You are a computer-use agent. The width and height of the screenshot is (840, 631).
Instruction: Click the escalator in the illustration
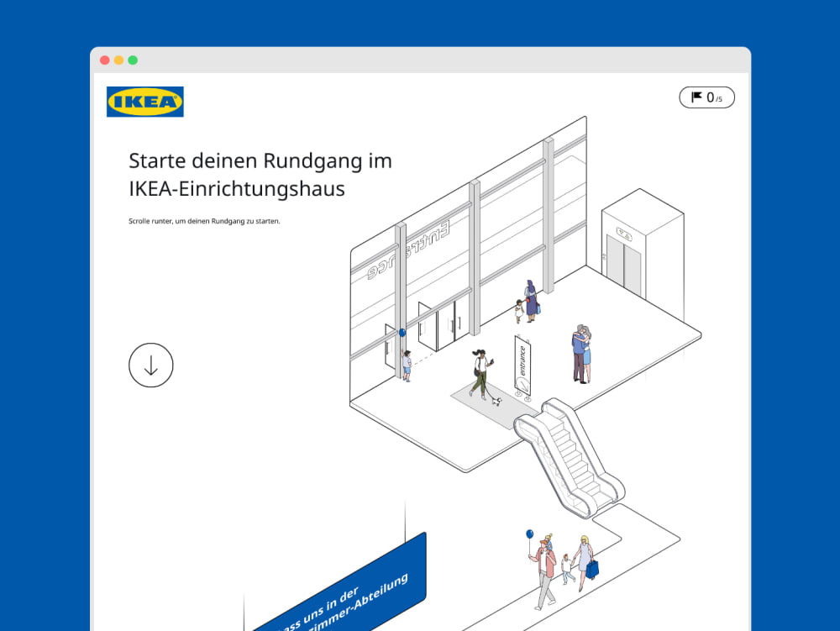(569, 457)
